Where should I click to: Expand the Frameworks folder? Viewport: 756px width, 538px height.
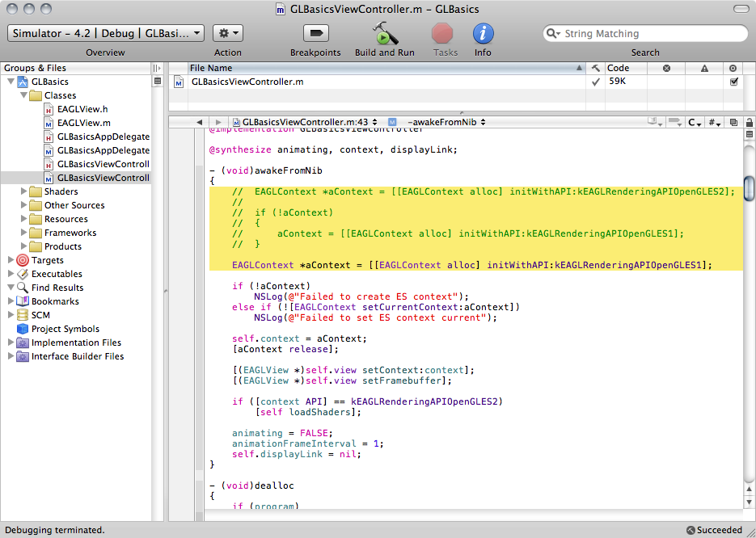tap(23, 233)
